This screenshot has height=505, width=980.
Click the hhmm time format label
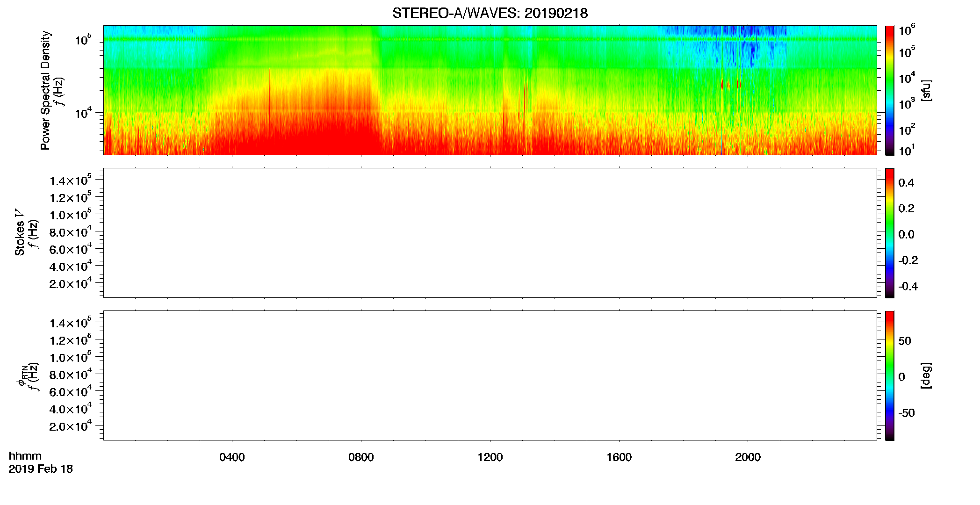click(25, 456)
